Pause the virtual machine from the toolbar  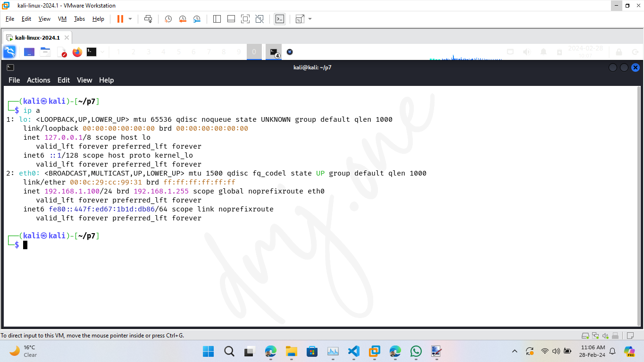[x=120, y=19]
